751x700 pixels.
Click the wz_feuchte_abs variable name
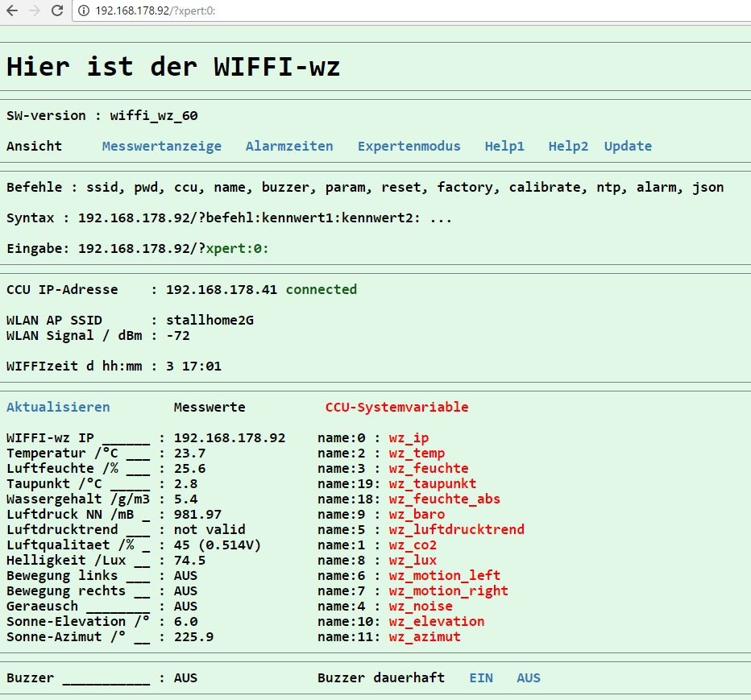coord(445,499)
